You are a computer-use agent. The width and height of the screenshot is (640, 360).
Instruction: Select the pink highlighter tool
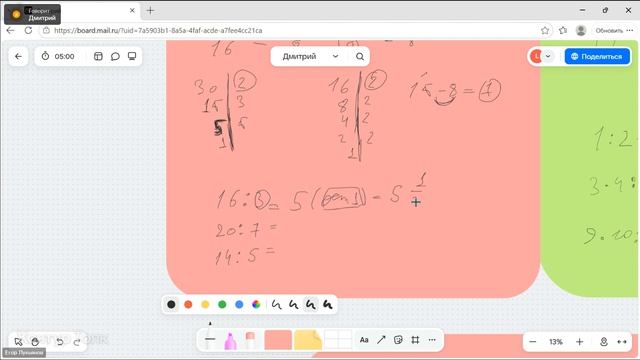coord(230,340)
